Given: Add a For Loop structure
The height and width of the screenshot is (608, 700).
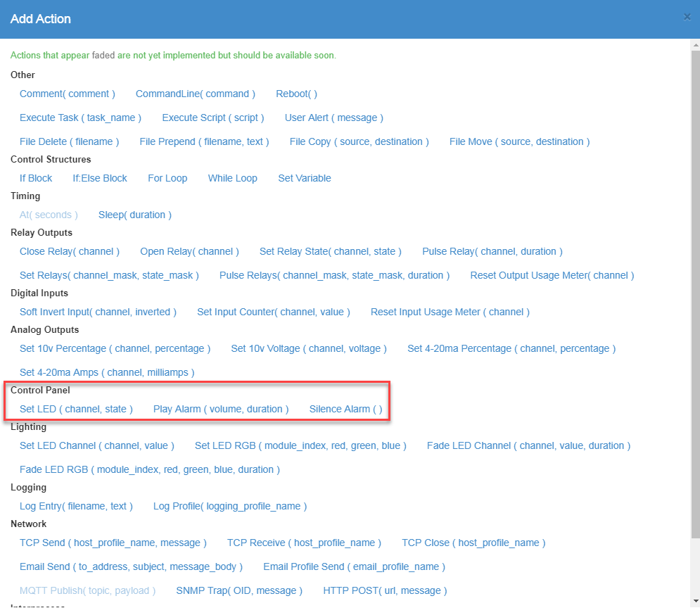Looking at the screenshot, I should point(167,178).
